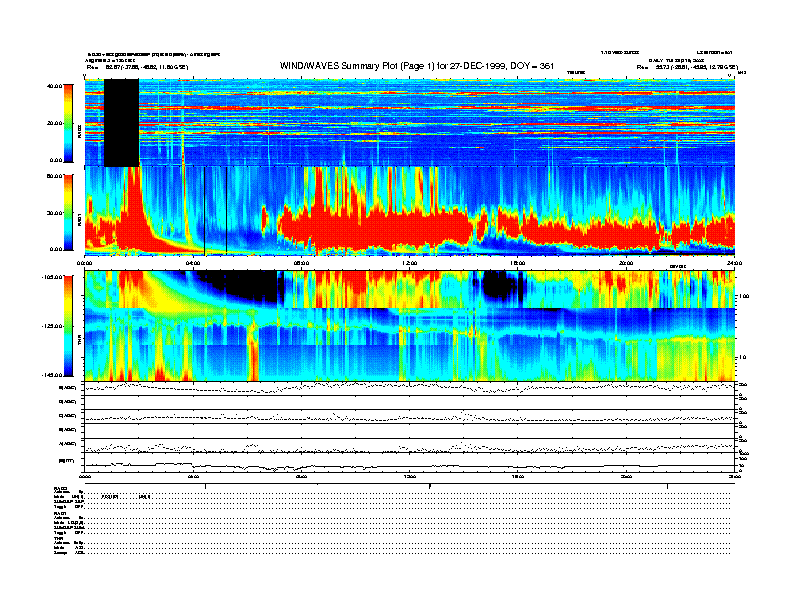Image resolution: width=792 pixels, height=612 pixels.
Task: Click the 04:00 tick label under the RAD1 spectrogram
Action: (x=193, y=263)
